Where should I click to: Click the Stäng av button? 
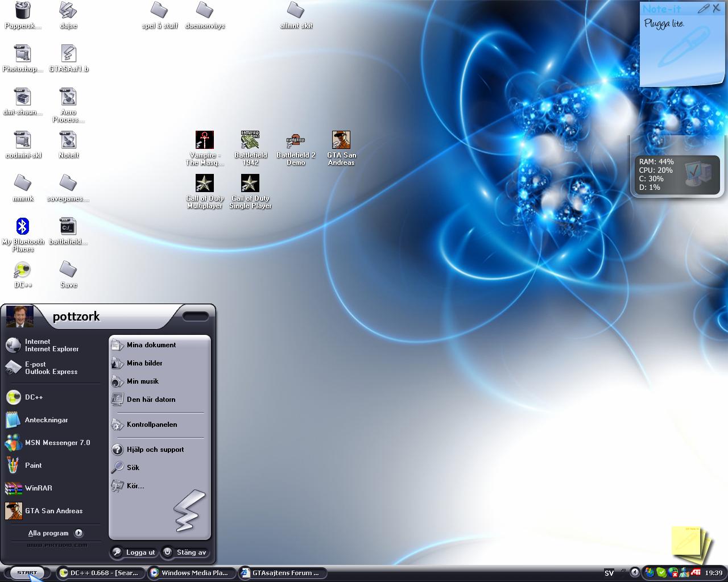tap(185, 552)
